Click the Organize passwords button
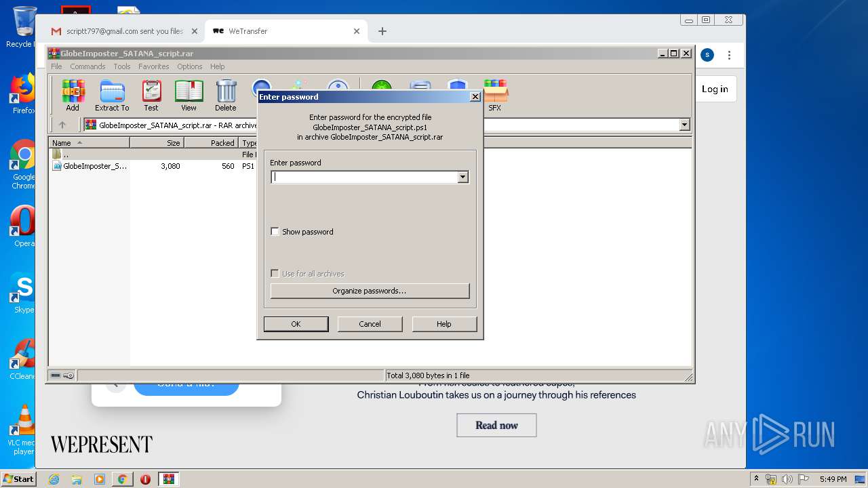The height and width of the screenshot is (488, 868). point(370,291)
